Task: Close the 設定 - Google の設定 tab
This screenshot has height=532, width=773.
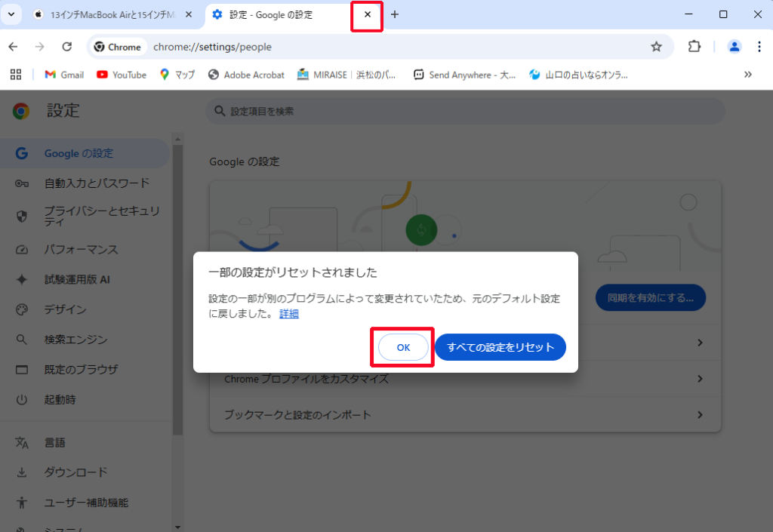Action: (368, 15)
